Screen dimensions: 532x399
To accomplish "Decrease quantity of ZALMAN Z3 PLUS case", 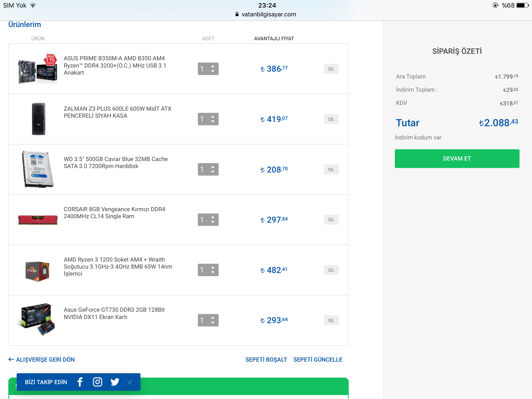I will tap(213, 122).
